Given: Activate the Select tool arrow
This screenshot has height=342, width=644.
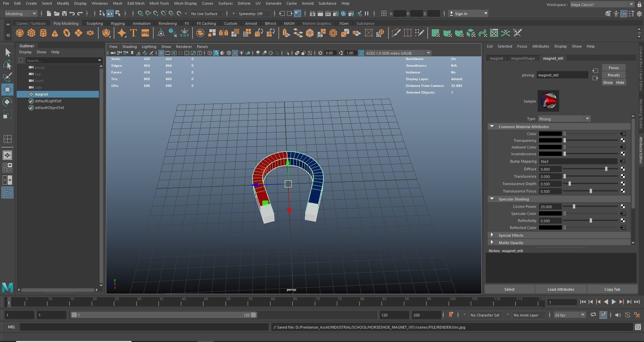Looking at the screenshot, I should pos(7,52).
